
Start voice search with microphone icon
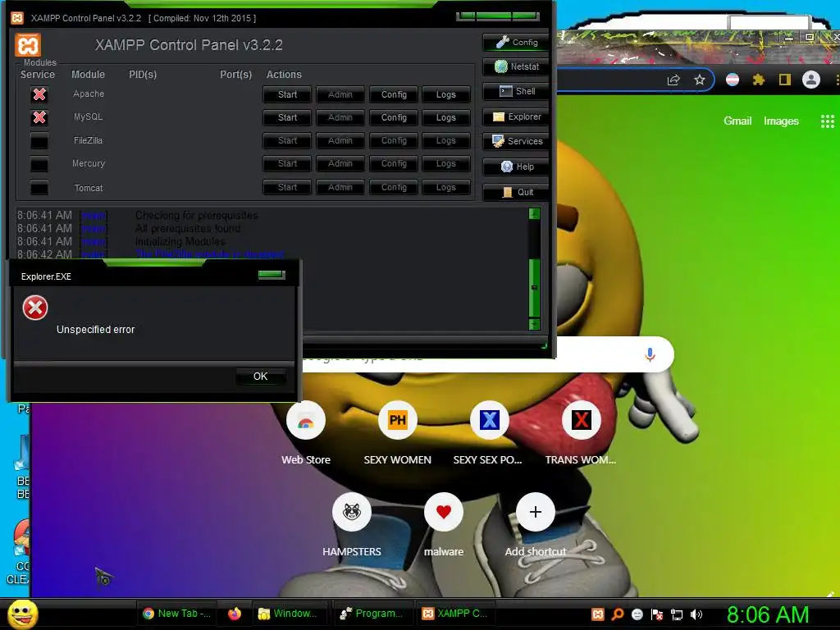pyautogui.click(x=650, y=354)
